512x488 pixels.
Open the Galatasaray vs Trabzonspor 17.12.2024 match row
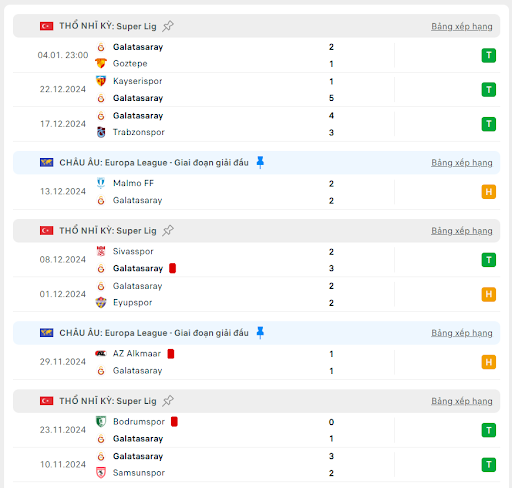point(256,124)
